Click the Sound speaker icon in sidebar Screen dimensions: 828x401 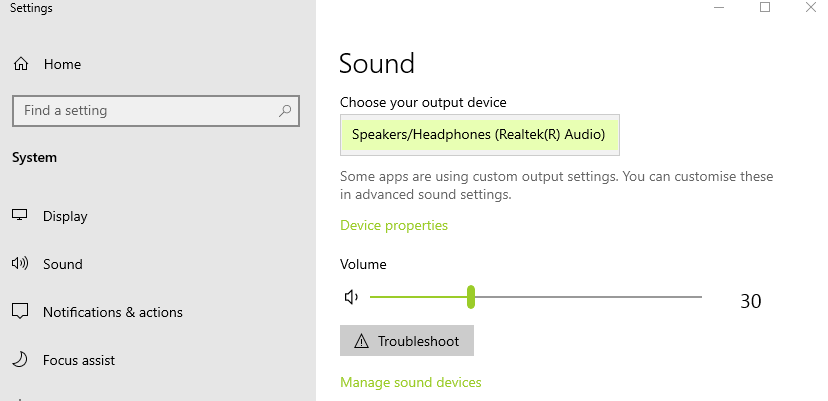tap(20, 263)
